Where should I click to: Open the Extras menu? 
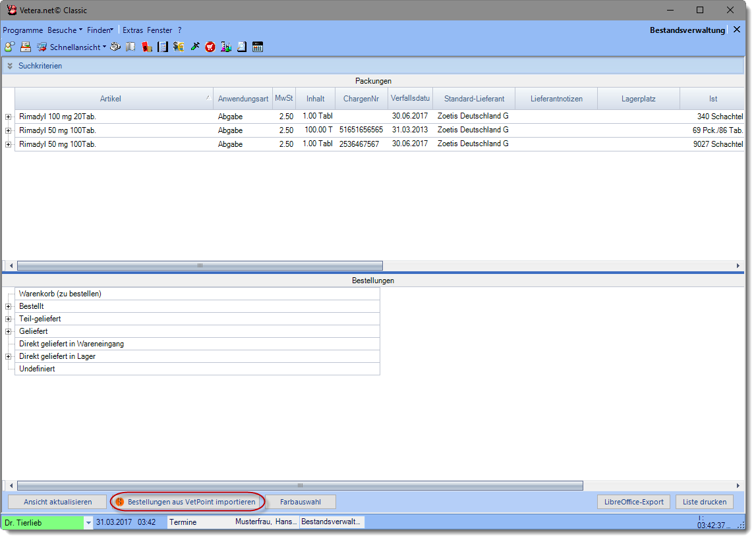pyautogui.click(x=132, y=30)
